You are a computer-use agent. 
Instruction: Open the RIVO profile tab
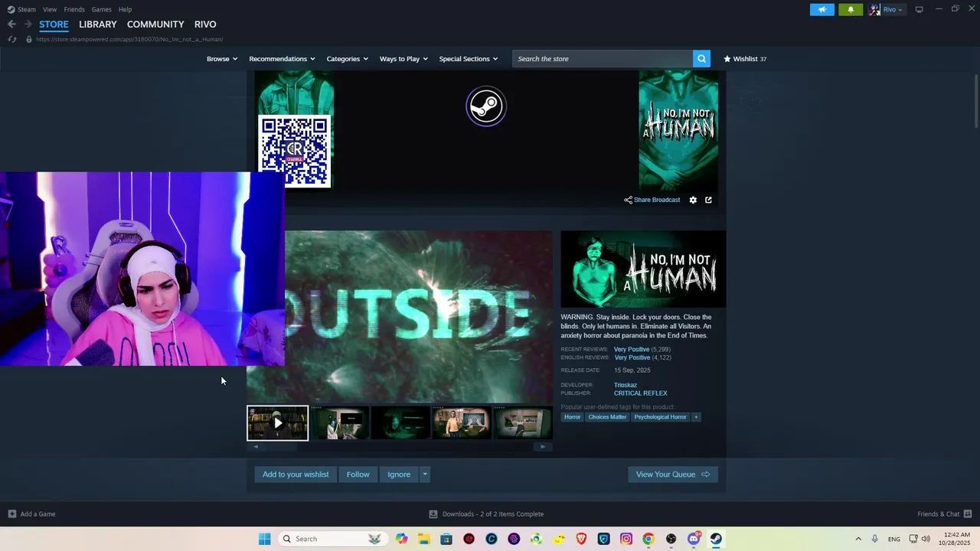[x=205, y=24]
